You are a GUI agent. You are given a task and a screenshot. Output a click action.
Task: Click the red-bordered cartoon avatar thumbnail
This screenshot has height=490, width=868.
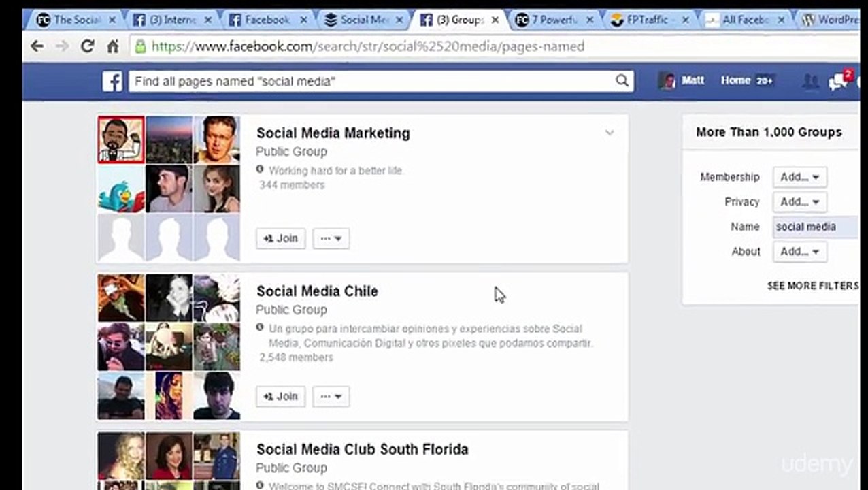pyautogui.click(x=121, y=140)
